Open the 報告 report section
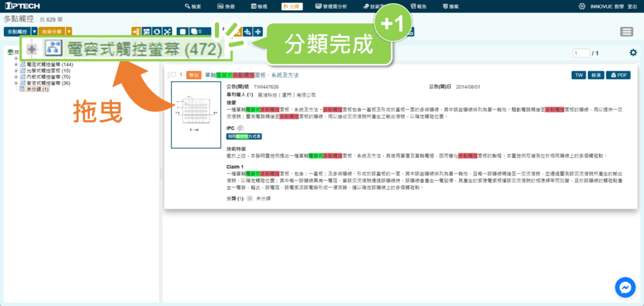 418,6
